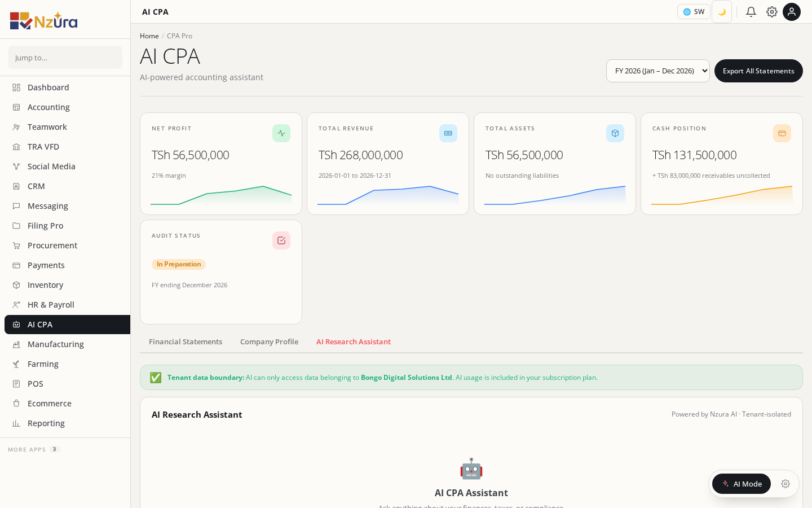The image size is (812, 508).
Task: Click Total Revenue money icon
Action: (448, 133)
